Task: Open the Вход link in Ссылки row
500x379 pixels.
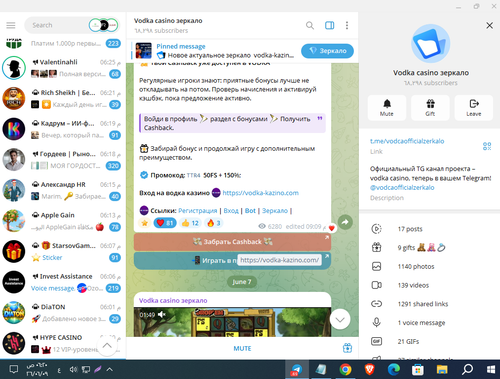Action: coord(231,211)
